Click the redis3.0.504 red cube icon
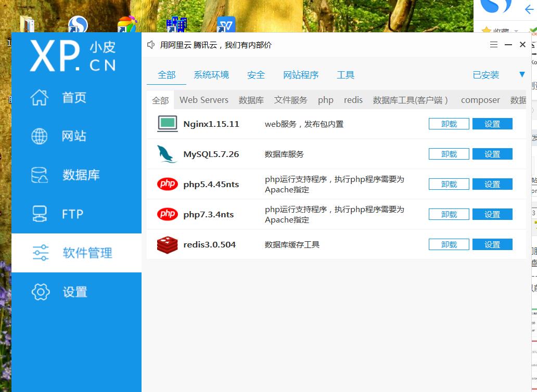537x392 pixels. tap(167, 244)
